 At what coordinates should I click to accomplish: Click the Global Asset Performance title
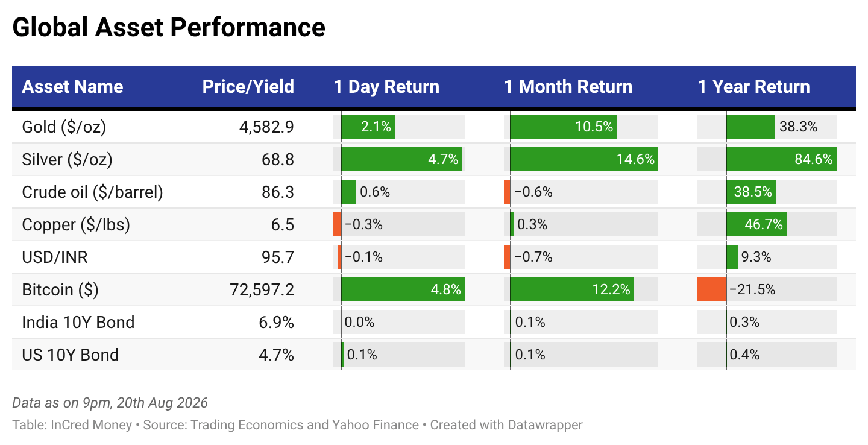click(169, 28)
